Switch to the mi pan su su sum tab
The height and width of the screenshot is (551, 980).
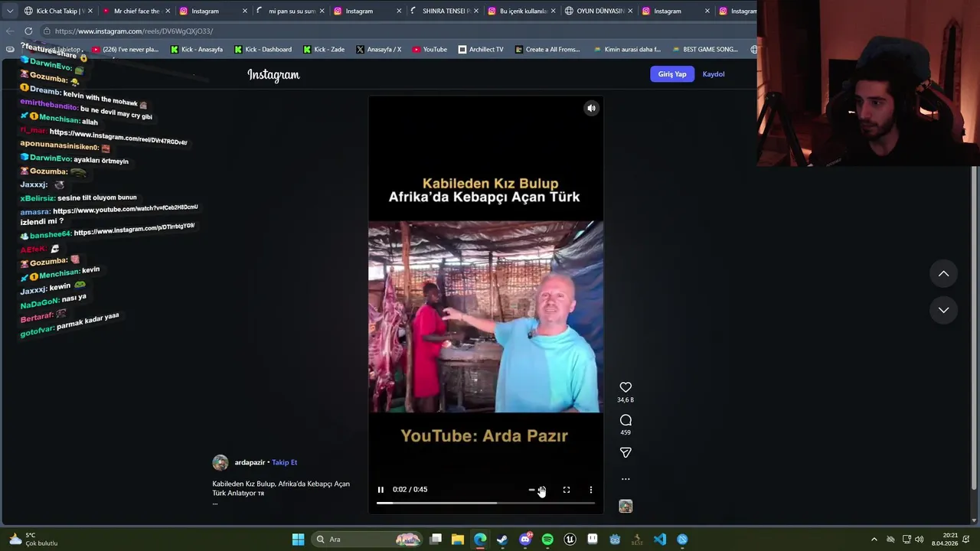click(289, 11)
